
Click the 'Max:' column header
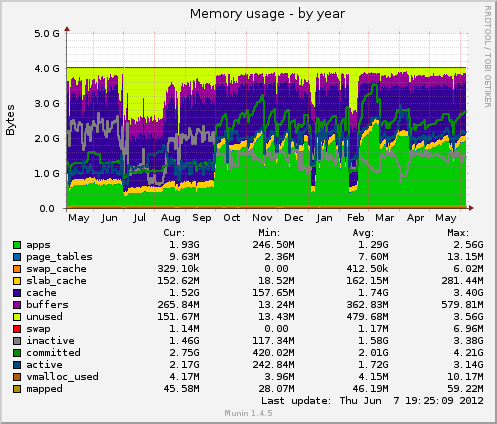458,233
